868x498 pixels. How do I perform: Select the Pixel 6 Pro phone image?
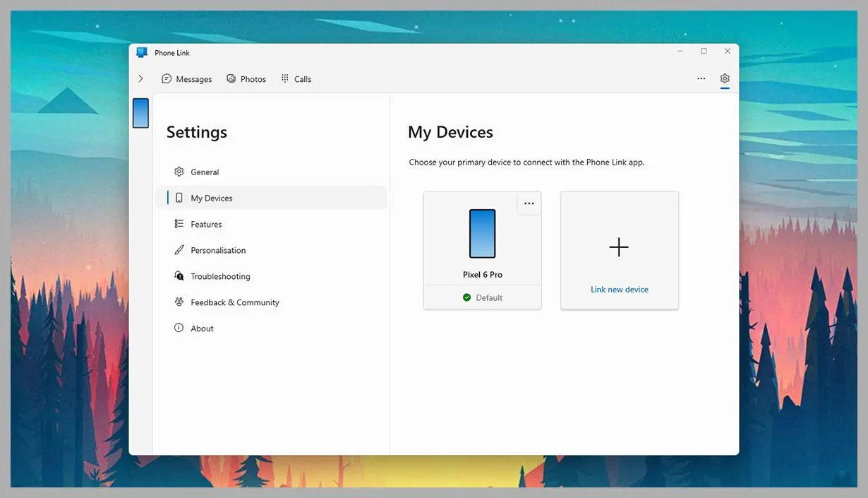click(483, 233)
